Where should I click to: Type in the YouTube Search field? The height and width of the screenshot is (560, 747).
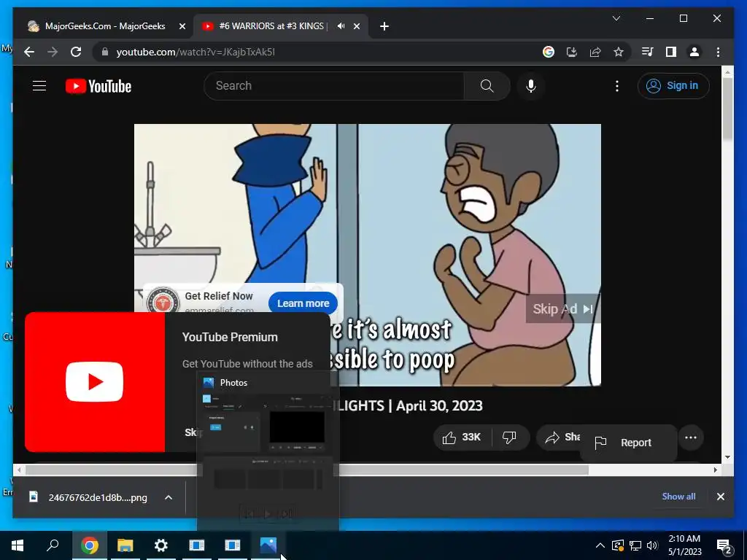click(334, 86)
